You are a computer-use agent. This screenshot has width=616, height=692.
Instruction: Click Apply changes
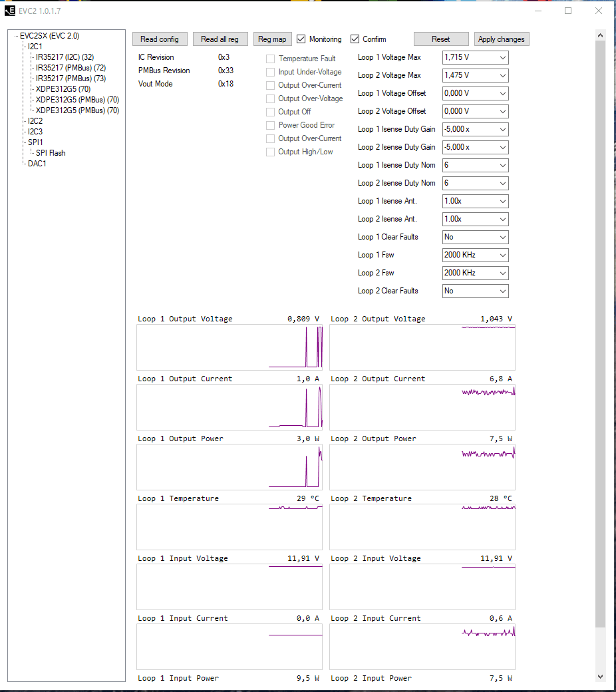[x=502, y=39]
